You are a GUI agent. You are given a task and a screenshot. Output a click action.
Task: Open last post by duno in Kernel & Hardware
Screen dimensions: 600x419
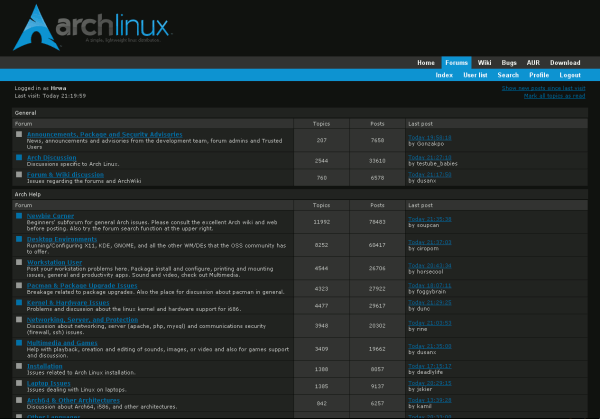pyautogui.click(x=430, y=302)
